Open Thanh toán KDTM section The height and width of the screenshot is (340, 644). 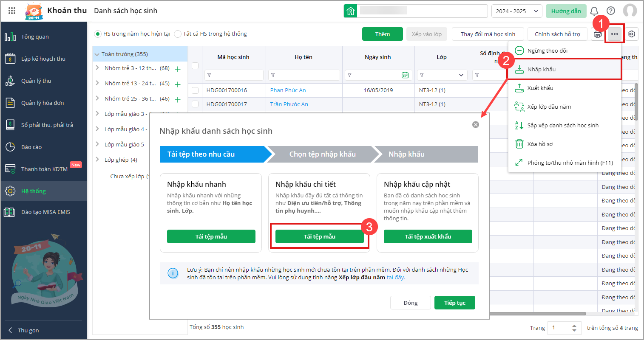(44, 169)
